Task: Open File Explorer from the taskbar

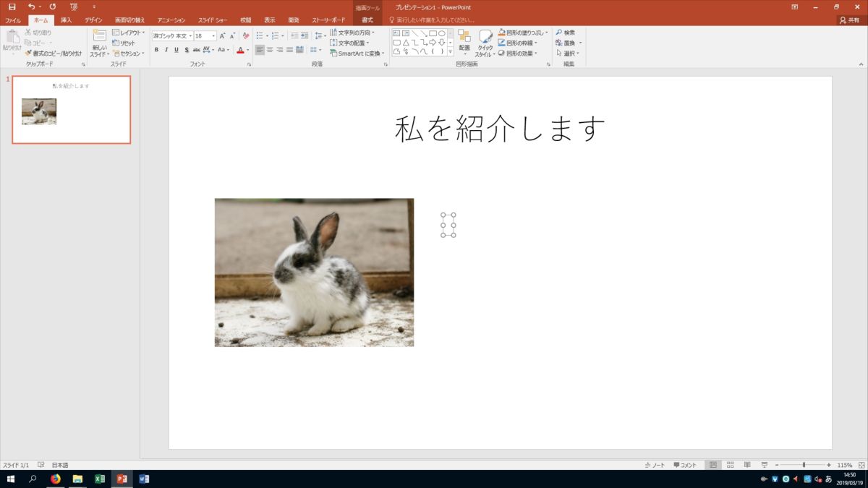Action: pos(77,479)
